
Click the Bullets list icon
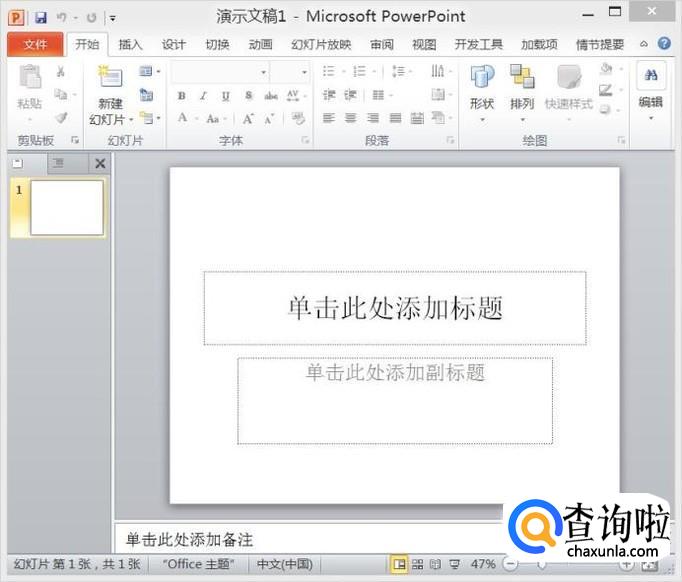[329, 71]
